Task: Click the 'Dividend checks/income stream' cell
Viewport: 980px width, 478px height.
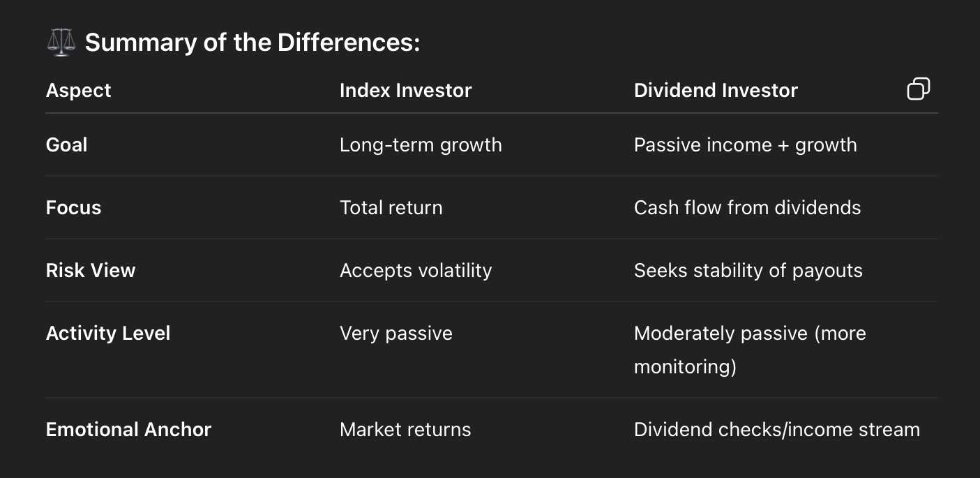Action: click(776, 430)
